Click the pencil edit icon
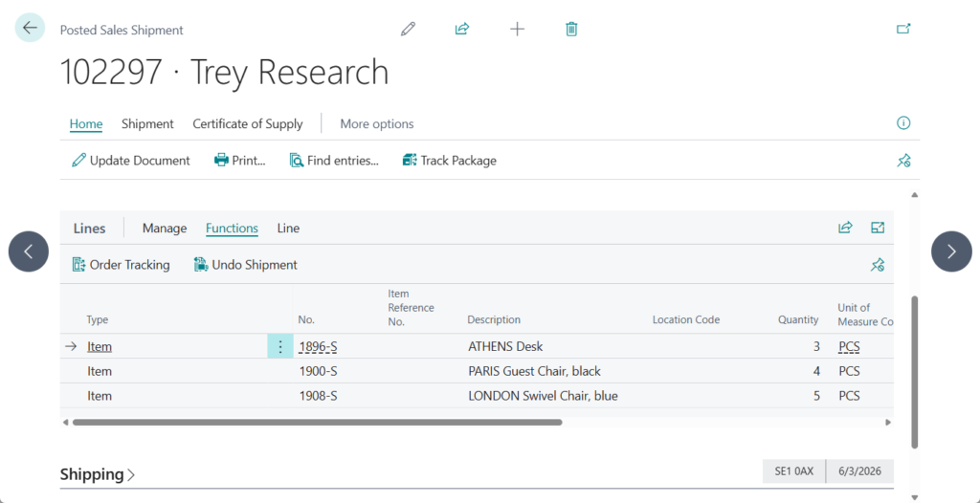The width and height of the screenshot is (980, 503). click(409, 29)
